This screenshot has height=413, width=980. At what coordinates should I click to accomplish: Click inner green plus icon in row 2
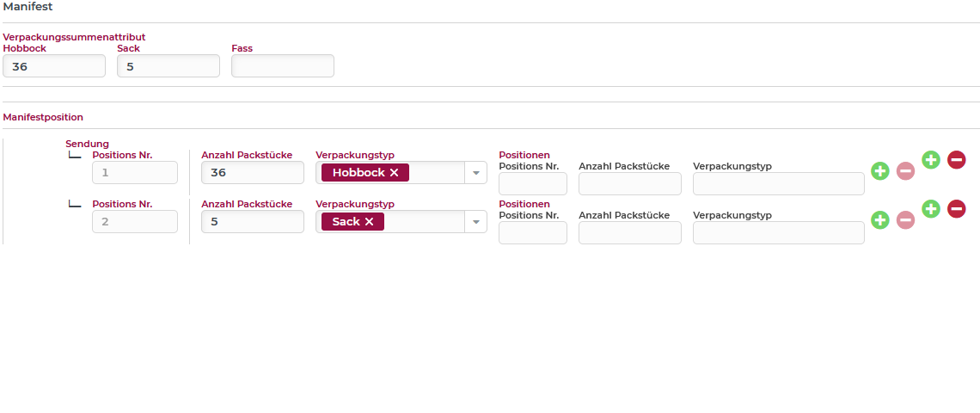point(879,220)
